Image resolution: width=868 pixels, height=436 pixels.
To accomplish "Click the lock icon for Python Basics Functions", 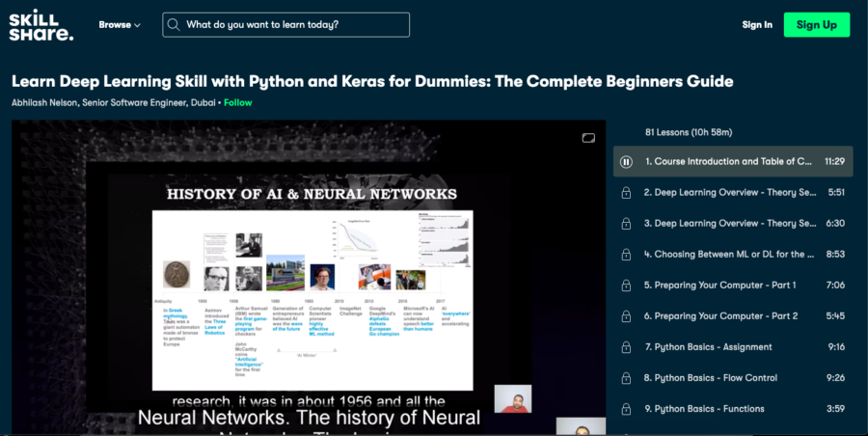I will pos(626,409).
